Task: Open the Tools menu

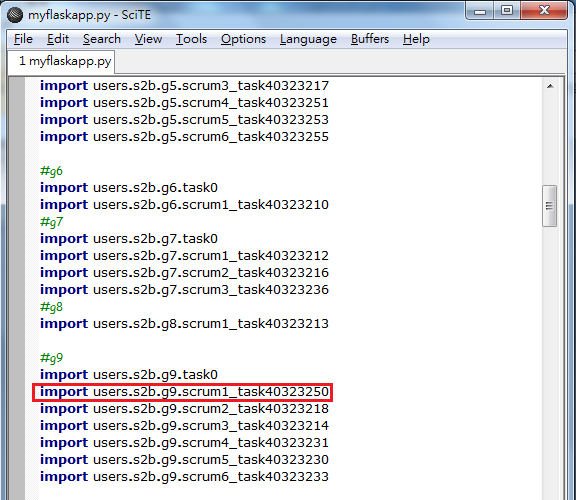Action: pyautogui.click(x=191, y=39)
